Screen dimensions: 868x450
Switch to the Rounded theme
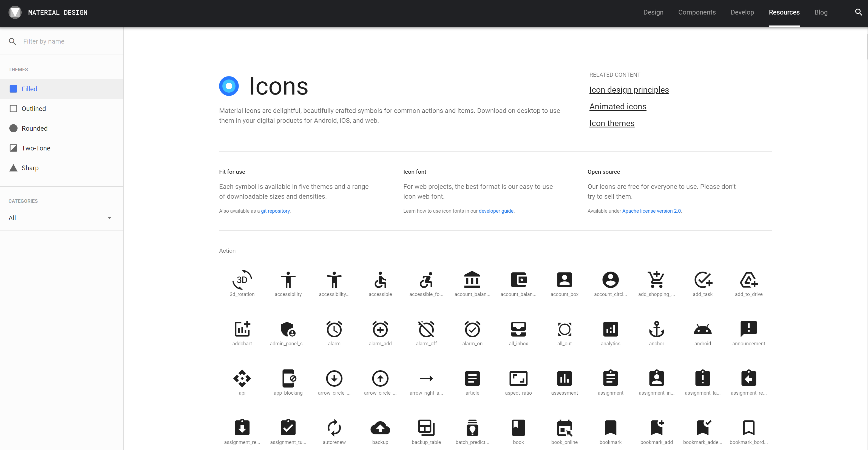pyautogui.click(x=34, y=128)
